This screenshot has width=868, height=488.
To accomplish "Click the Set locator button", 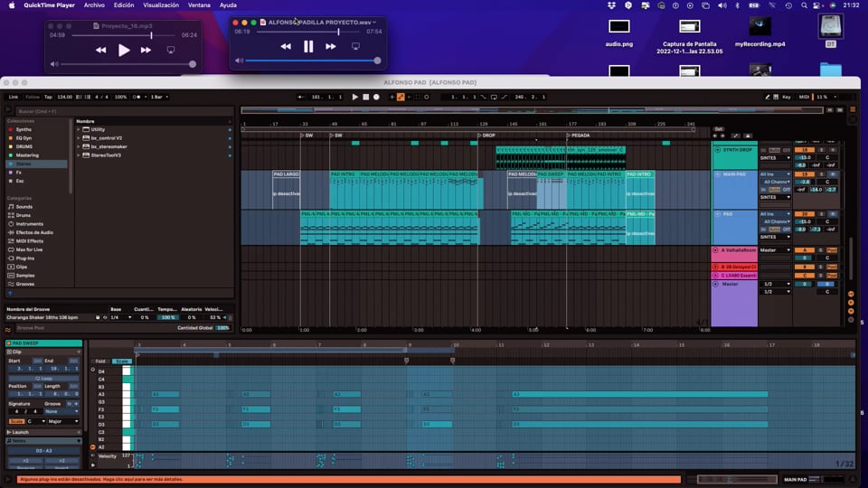I will click(x=718, y=129).
